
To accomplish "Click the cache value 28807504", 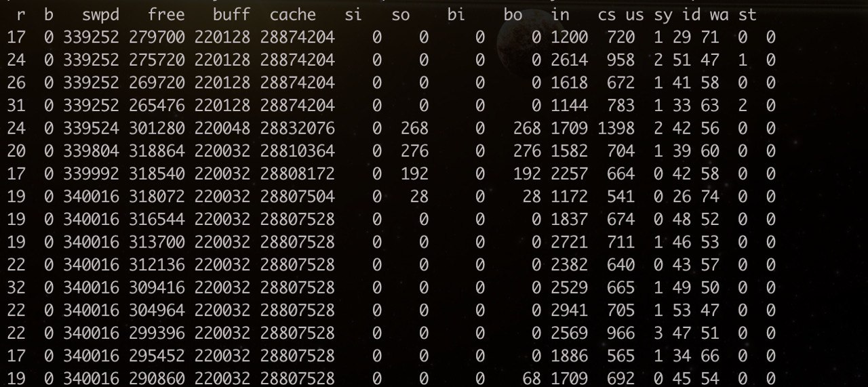I will click(297, 196).
